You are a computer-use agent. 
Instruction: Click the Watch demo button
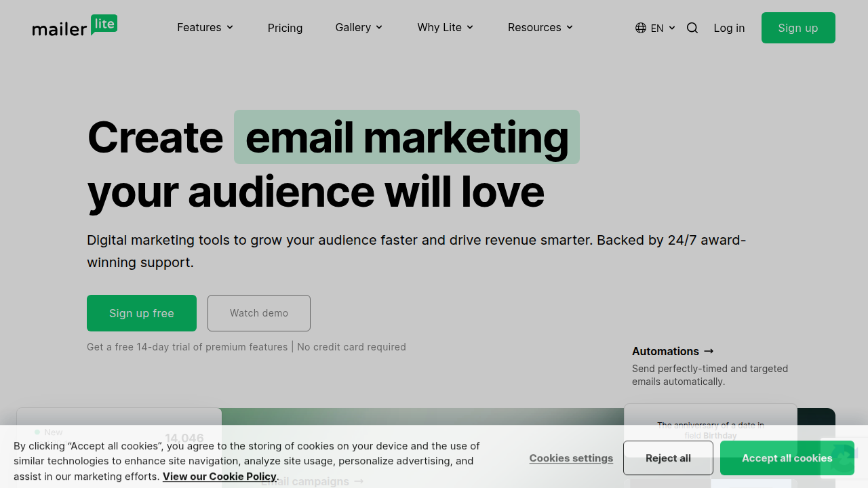[x=259, y=313]
